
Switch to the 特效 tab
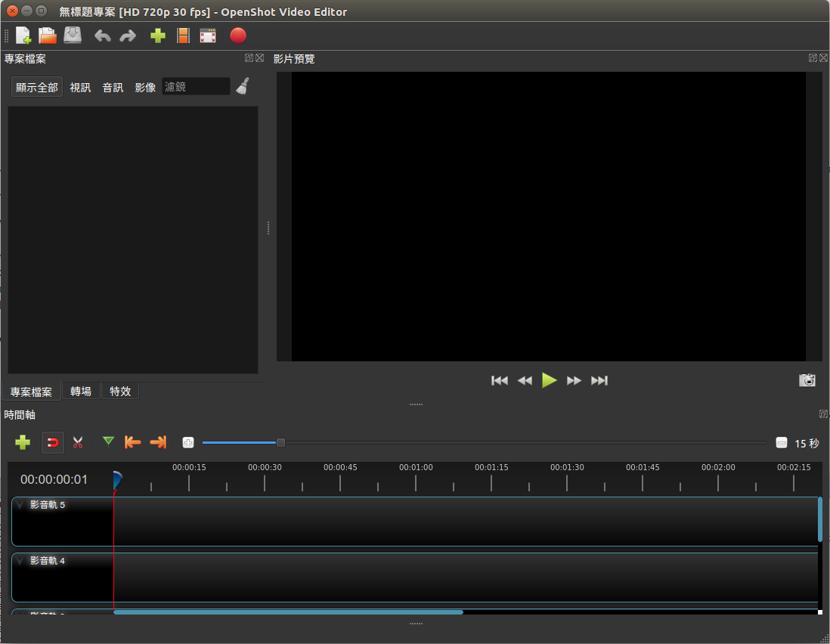[x=120, y=391]
